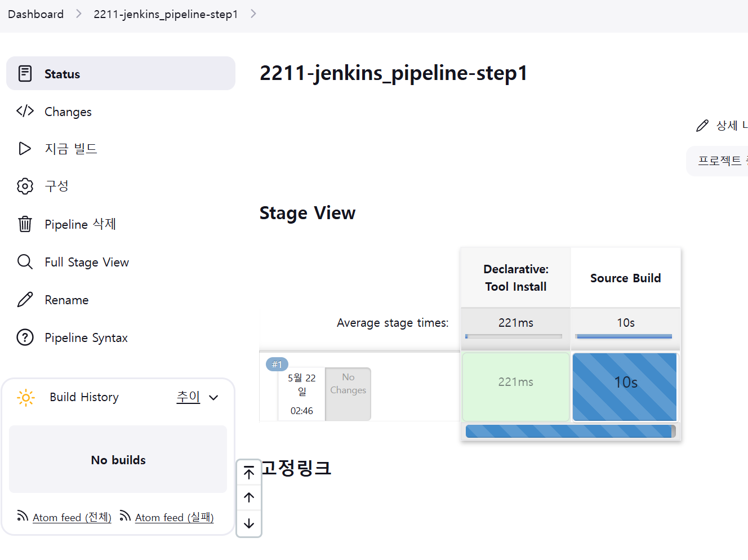The height and width of the screenshot is (560, 748).
Task: Expand chevron after Dashboard breadcrumb
Action: click(78, 14)
